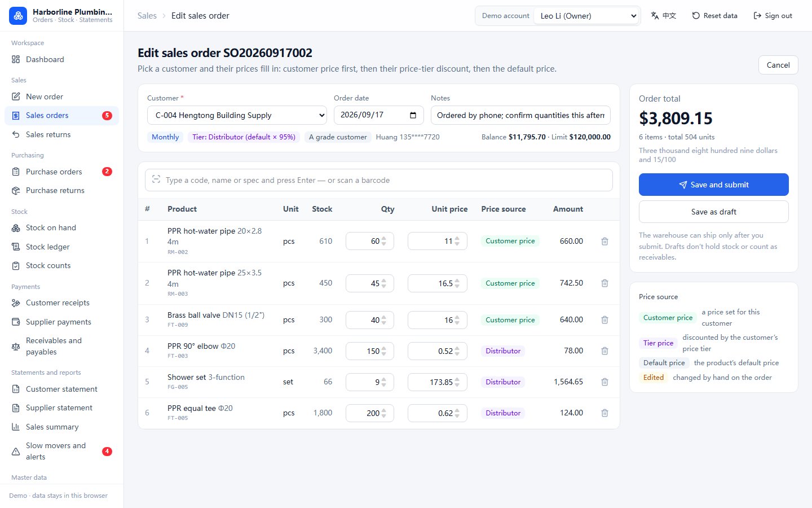Click Qty stepper for Brass ball valve
The image size is (812, 508).
384,320
